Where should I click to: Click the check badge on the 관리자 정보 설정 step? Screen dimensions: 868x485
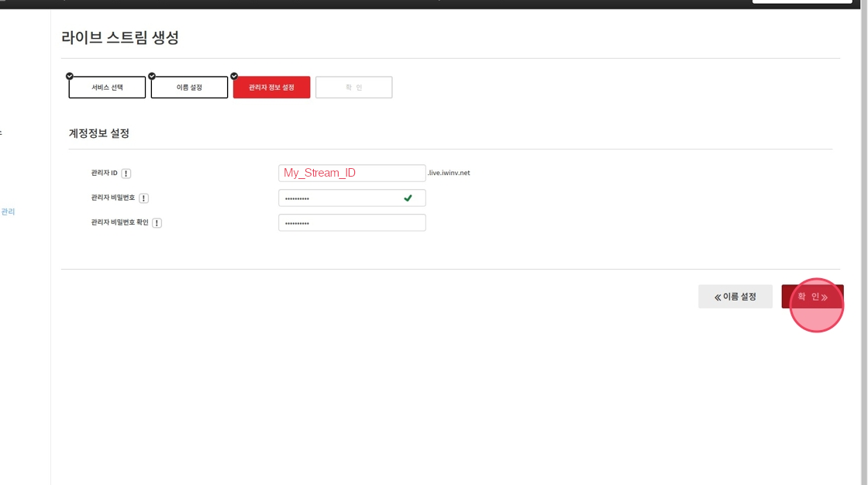(x=234, y=76)
